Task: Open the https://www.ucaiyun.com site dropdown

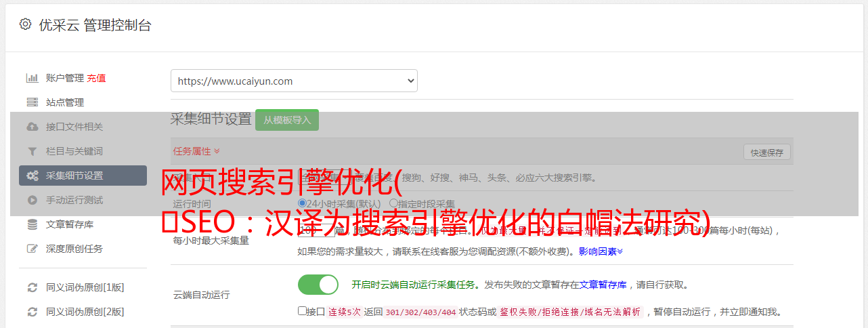Action: [x=294, y=81]
